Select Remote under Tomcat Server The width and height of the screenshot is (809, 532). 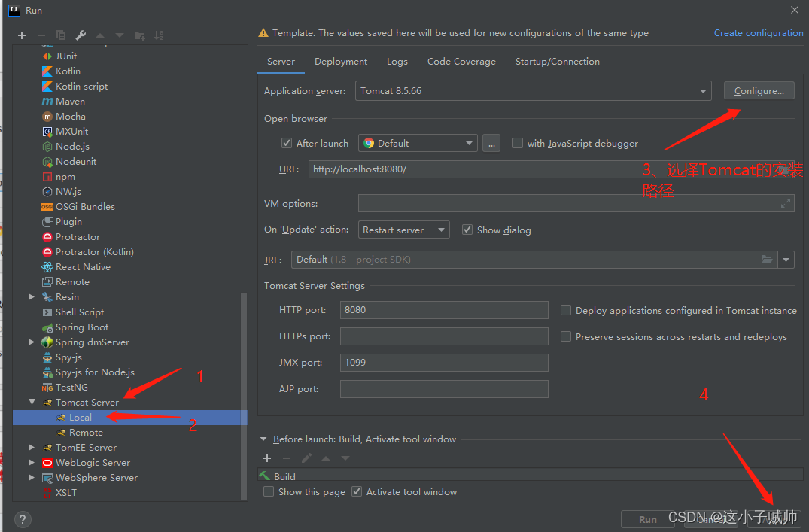click(x=86, y=433)
